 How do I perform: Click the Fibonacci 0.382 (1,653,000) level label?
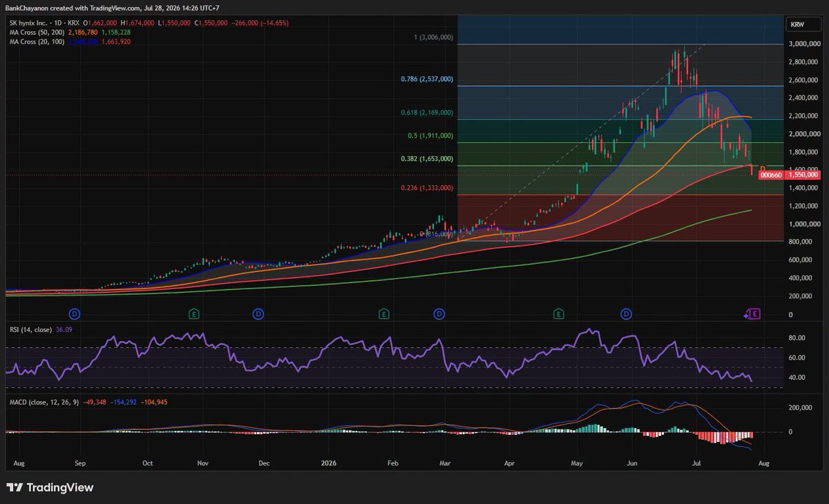pyautogui.click(x=427, y=159)
